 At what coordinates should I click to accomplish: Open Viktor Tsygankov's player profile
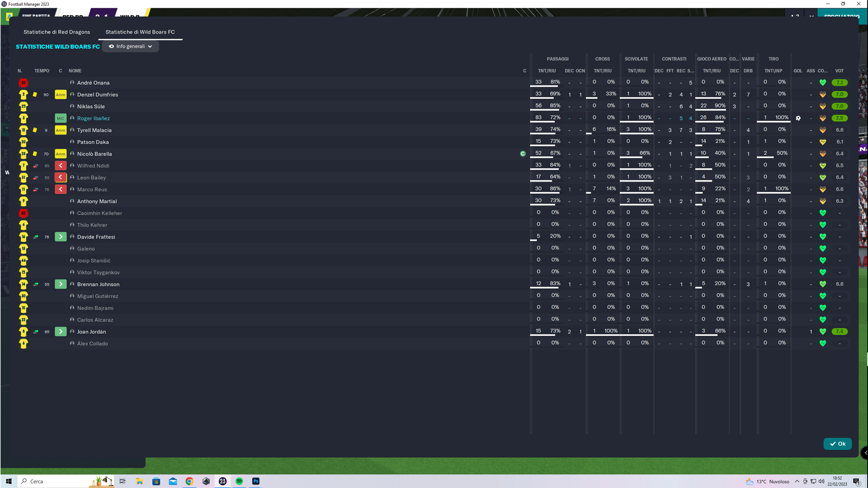tap(98, 272)
